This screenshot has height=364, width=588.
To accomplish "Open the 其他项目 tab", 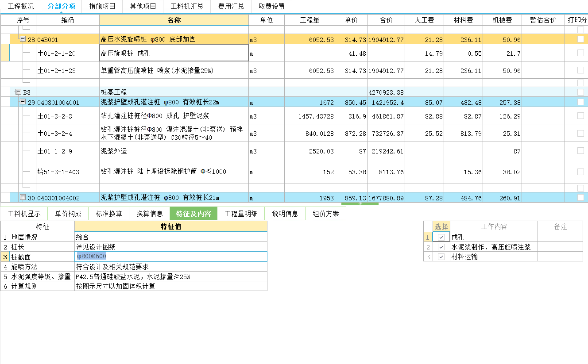I will (143, 6).
